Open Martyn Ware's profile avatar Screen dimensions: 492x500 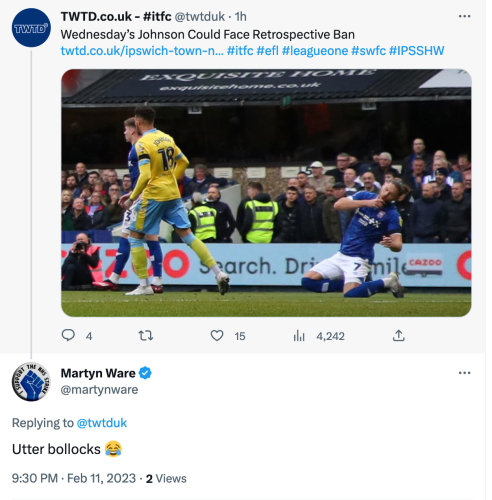click(31, 382)
